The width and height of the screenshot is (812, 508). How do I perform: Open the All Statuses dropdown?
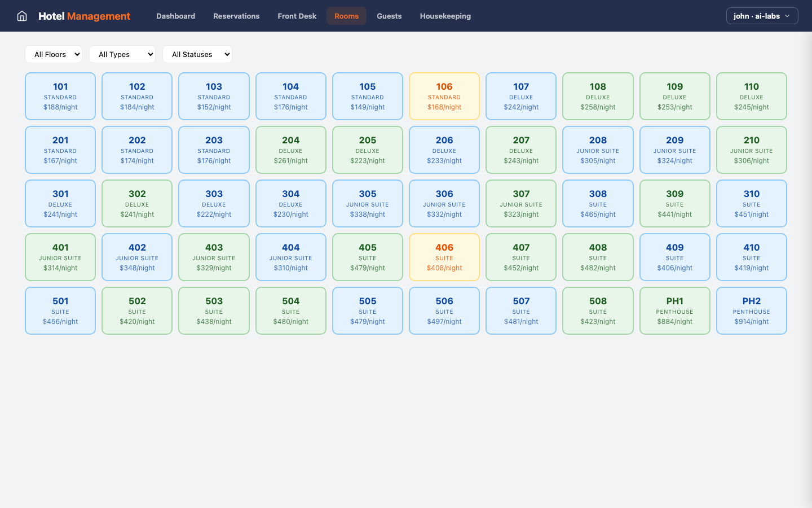click(x=197, y=54)
